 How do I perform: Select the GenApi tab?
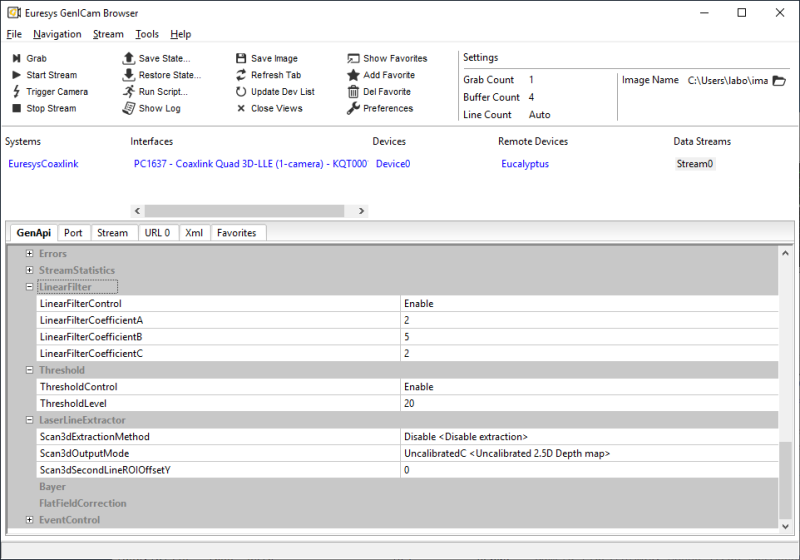[34, 233]
